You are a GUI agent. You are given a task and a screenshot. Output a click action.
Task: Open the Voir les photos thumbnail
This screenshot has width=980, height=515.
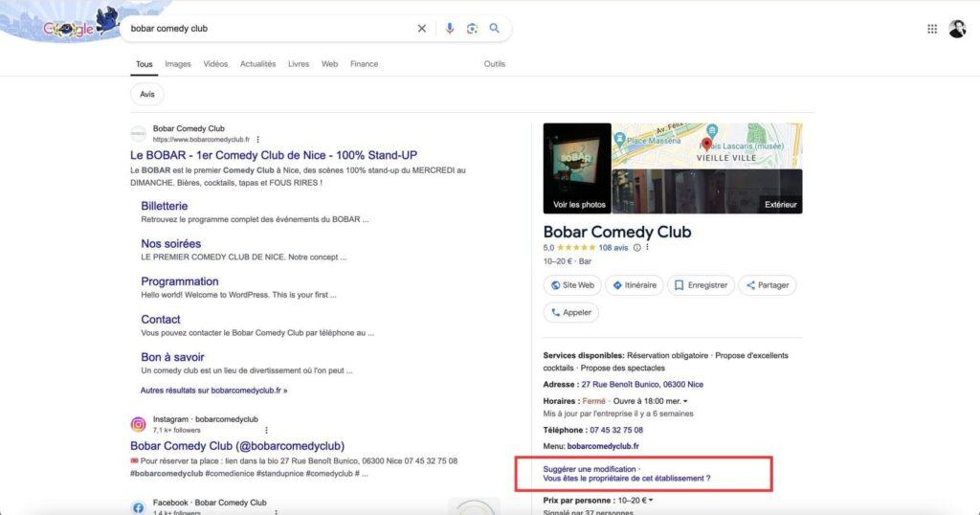pos(577,168)
